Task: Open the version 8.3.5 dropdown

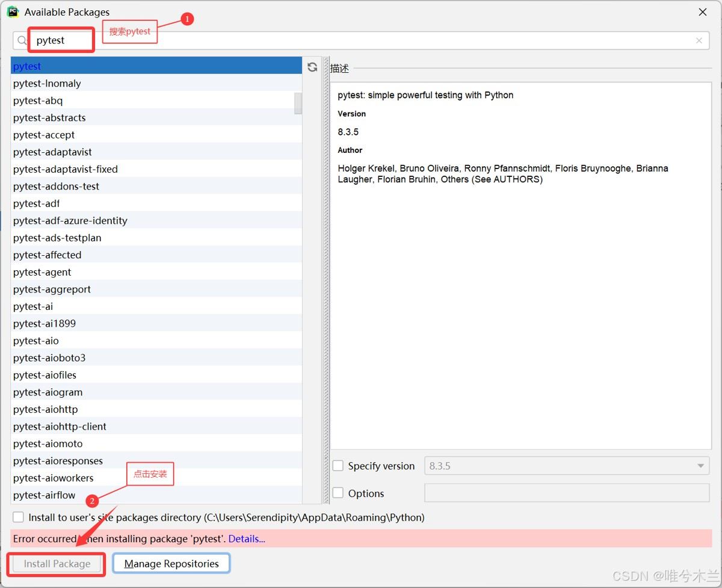Action: [x=567, y=466]
